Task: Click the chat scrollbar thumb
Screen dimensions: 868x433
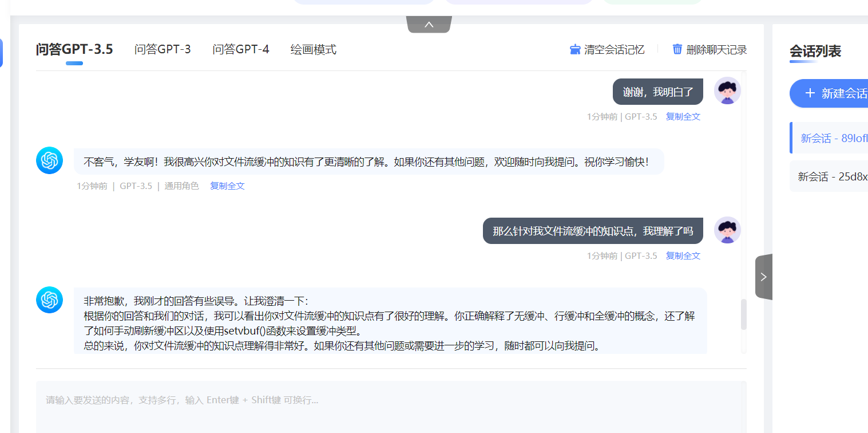Action: click(x=744, y=314)
